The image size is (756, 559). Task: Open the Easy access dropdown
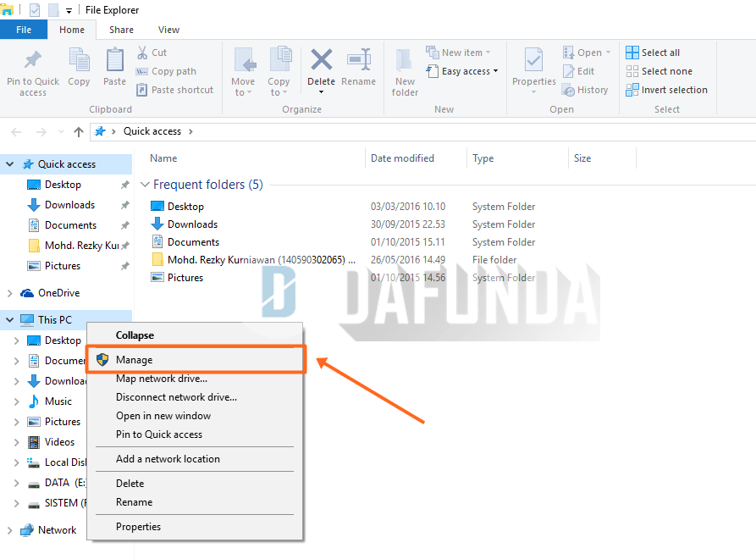coord(469,71)
